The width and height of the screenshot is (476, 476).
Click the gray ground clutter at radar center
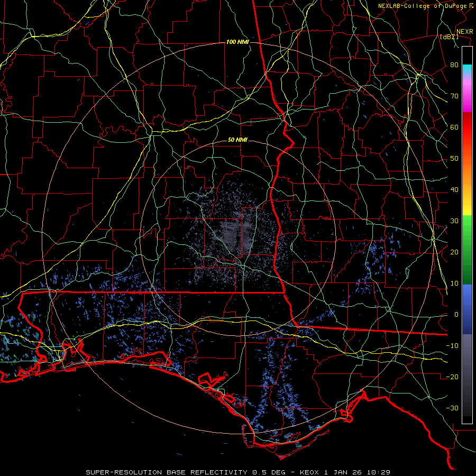[x=235, y=237]
